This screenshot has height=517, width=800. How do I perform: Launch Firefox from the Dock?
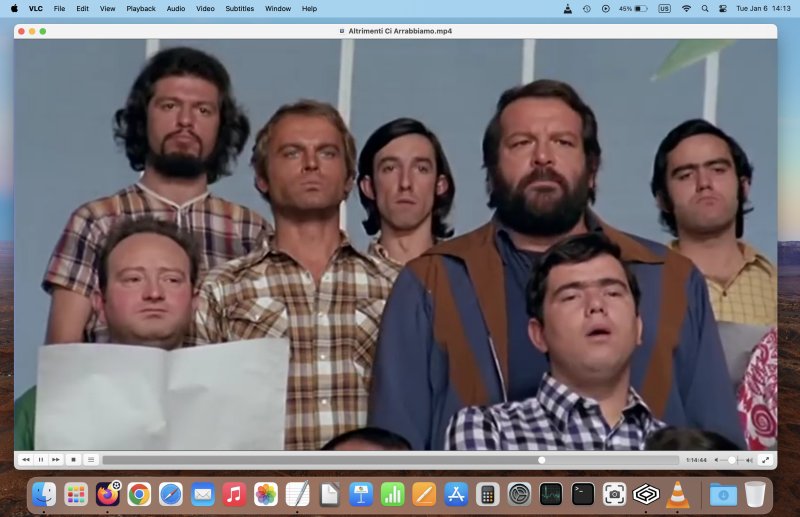click(107, 494)
